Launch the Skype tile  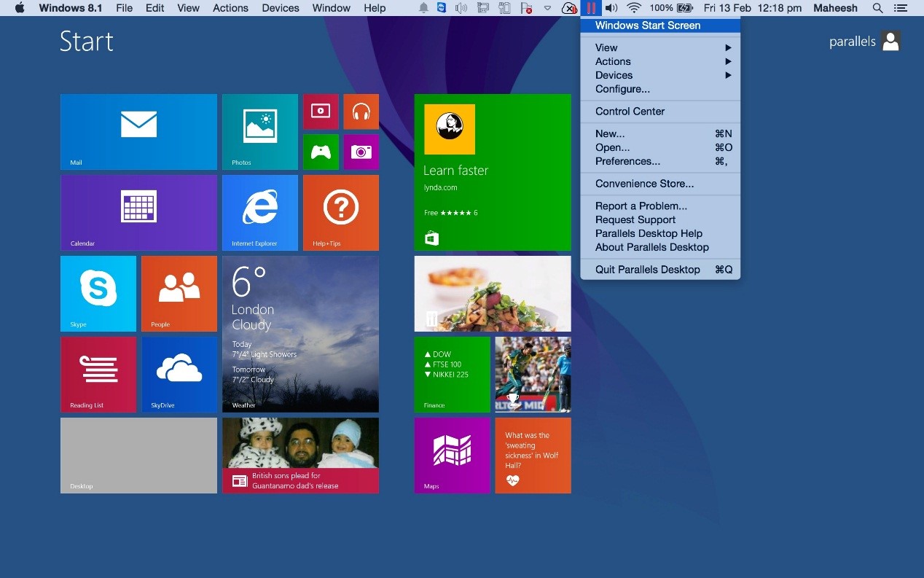[98, 294]
